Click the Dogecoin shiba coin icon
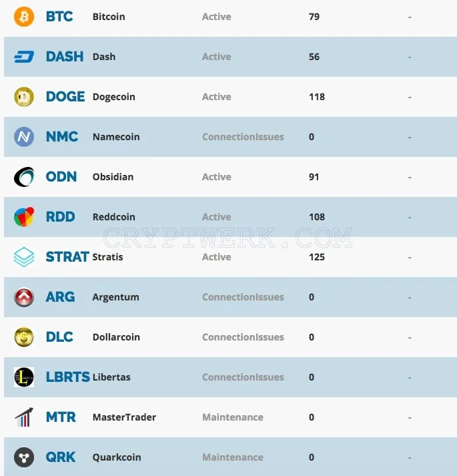This screenshot has width=457, height=476. pyautogui.click(x=24, y=97)
